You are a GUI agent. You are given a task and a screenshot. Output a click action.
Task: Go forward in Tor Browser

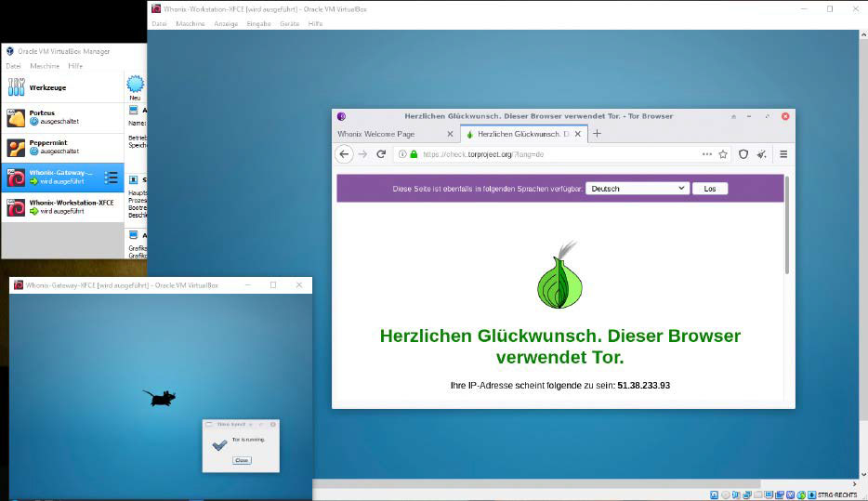point(362,154)
